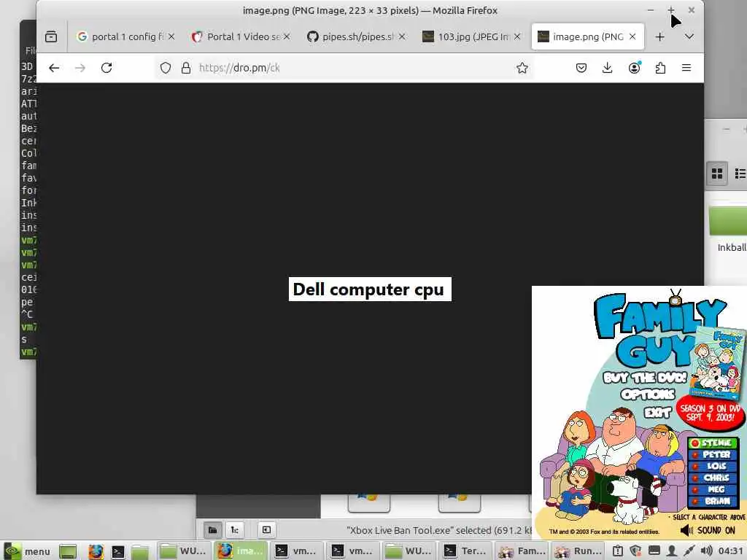Open Options in the Family Guy window
747x560 pixels.
coord(648,394)
